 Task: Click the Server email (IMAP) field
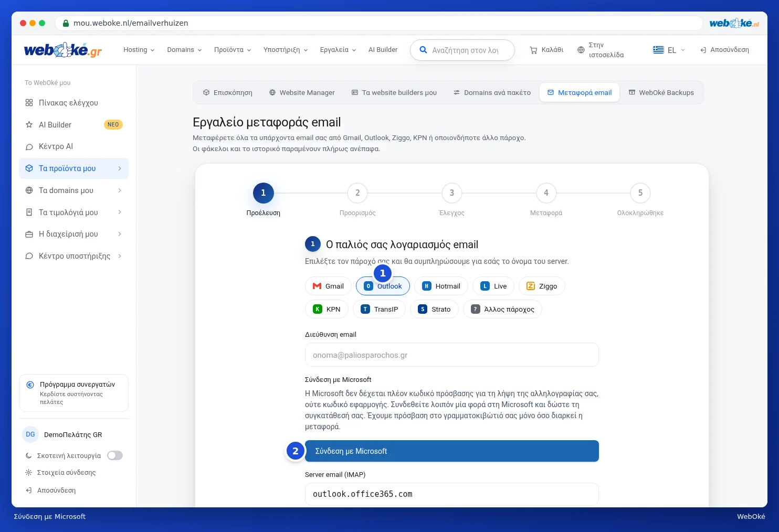pyautogui.click(x=452, y=494)
